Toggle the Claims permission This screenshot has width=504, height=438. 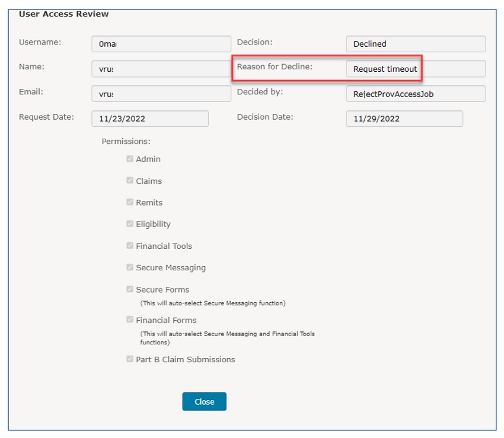click(130, 180)
